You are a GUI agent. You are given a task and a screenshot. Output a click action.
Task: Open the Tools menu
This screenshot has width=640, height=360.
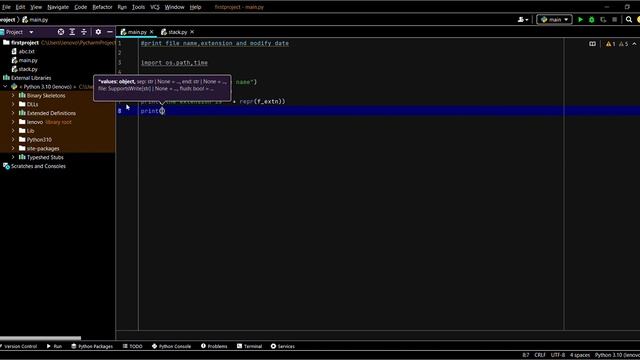point(138,7)
